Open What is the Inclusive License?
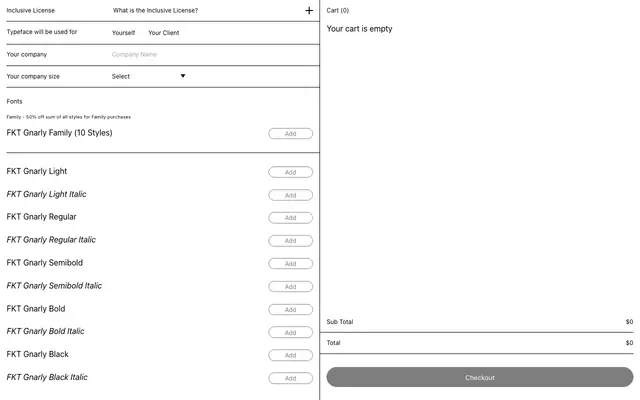Screen dimensions: 640x400 156,11
